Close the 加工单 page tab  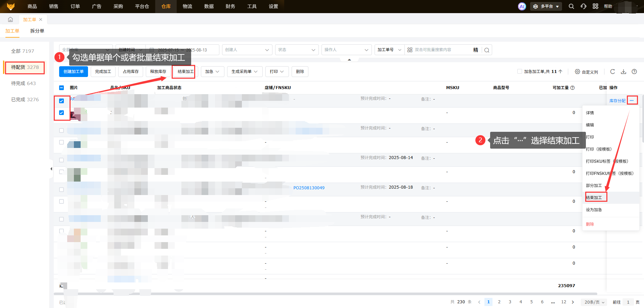[41, 20]
